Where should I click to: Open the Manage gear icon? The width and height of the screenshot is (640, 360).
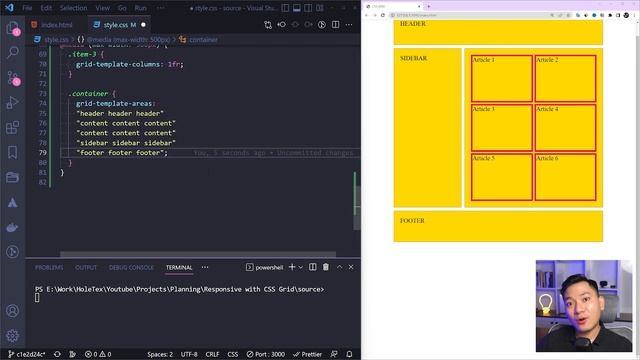(x=13, y=336)
